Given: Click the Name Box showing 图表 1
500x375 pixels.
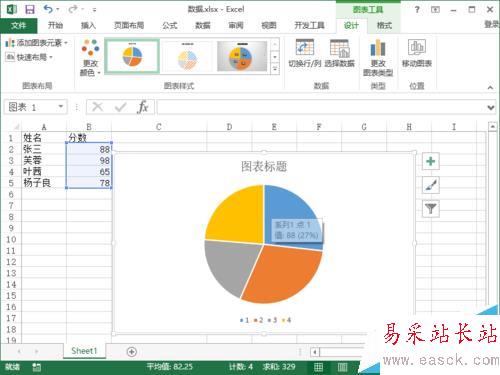Looking at the screenshot, I should (x=31, y=107).
